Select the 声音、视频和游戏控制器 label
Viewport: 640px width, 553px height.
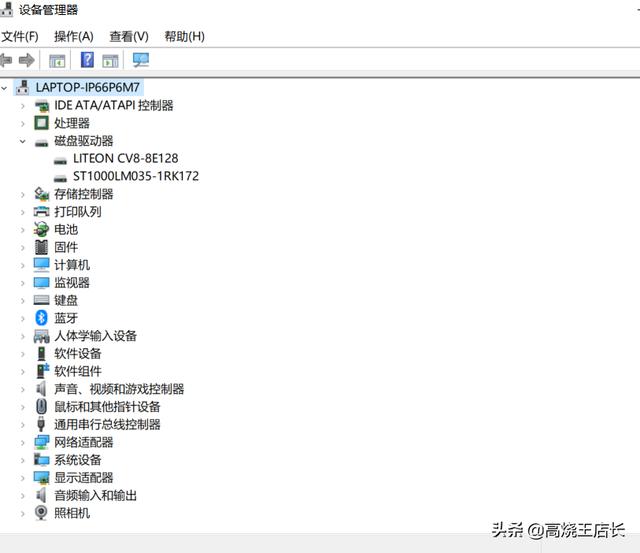pos(119,389)
